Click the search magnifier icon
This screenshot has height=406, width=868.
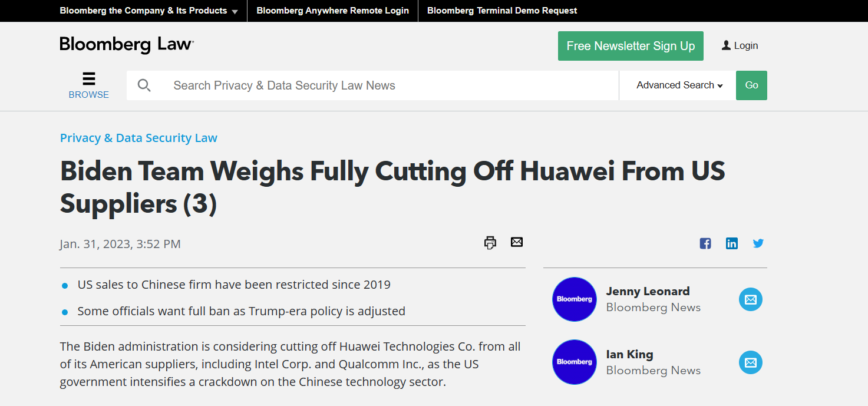pos(144,85)
